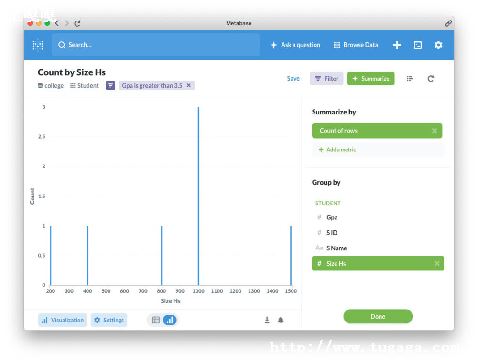Refresh the question results

tap(431, 79)
